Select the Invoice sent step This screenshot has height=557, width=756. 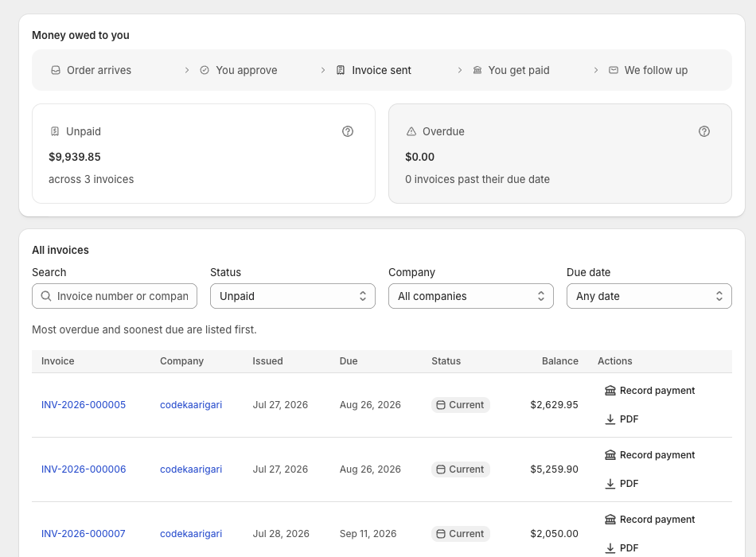pos(374,70)
